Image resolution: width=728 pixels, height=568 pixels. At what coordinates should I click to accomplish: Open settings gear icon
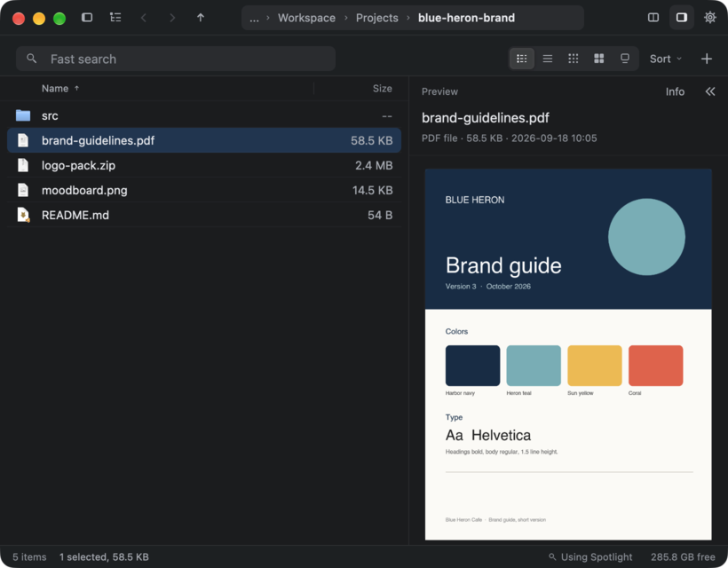coord(710,18)
